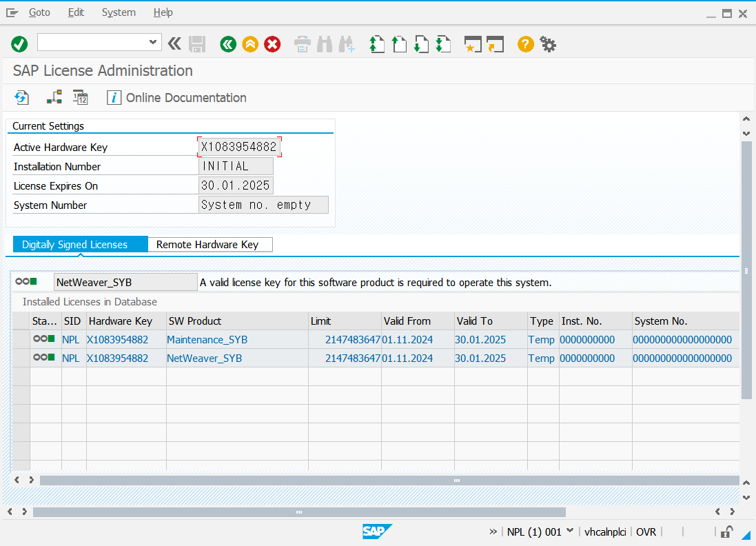Click NetWeaver_SYB in SW Product column
The height and width of the screenshot is (546, 756).
[x=205, y=358]
